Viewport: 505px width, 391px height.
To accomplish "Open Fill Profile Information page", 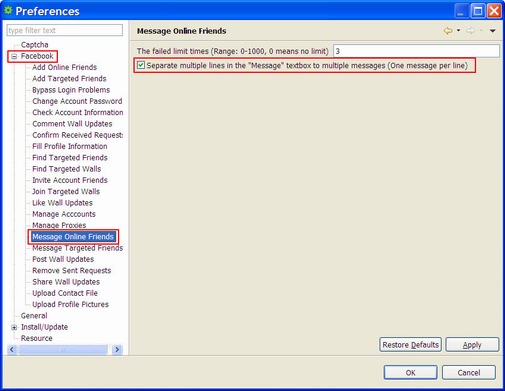I will [70, 146].
